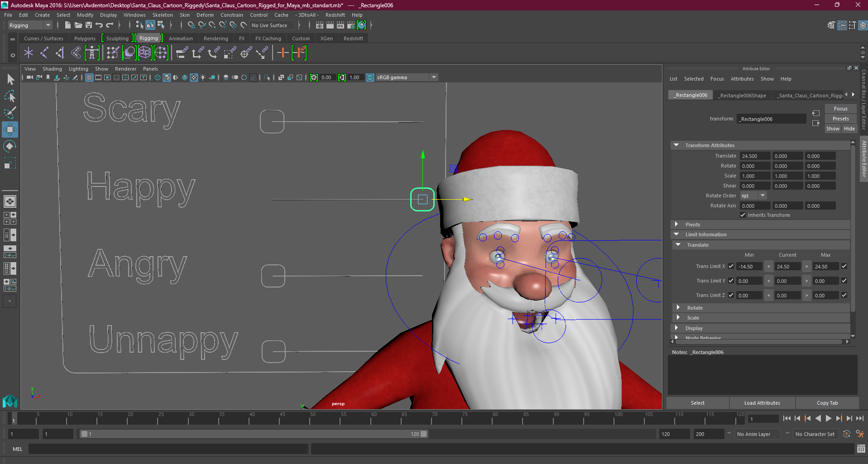Toggle Trans Limit Z Min checkbox
Image resolution: width=868 pixels, height=464 pixels.
click(731, 295)
